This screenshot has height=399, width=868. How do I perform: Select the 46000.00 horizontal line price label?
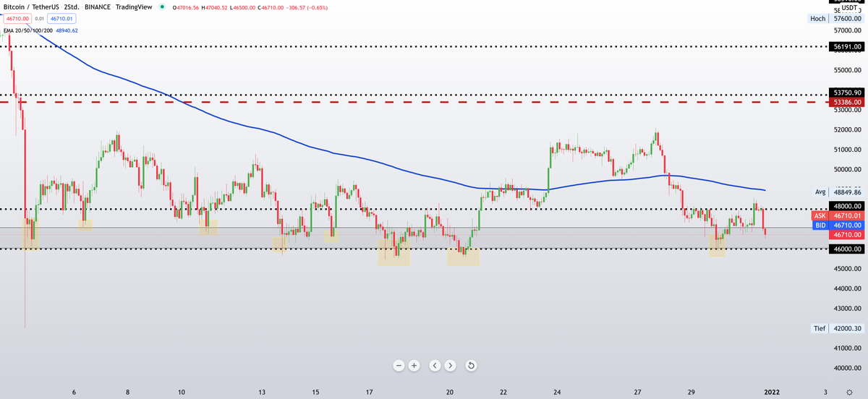tap(847, 249)
